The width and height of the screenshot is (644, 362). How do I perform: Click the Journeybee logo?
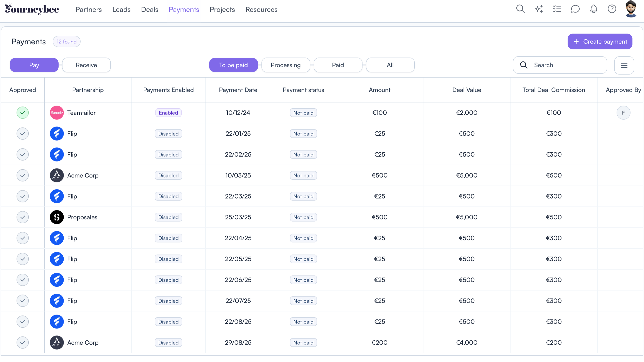[32, 9]
